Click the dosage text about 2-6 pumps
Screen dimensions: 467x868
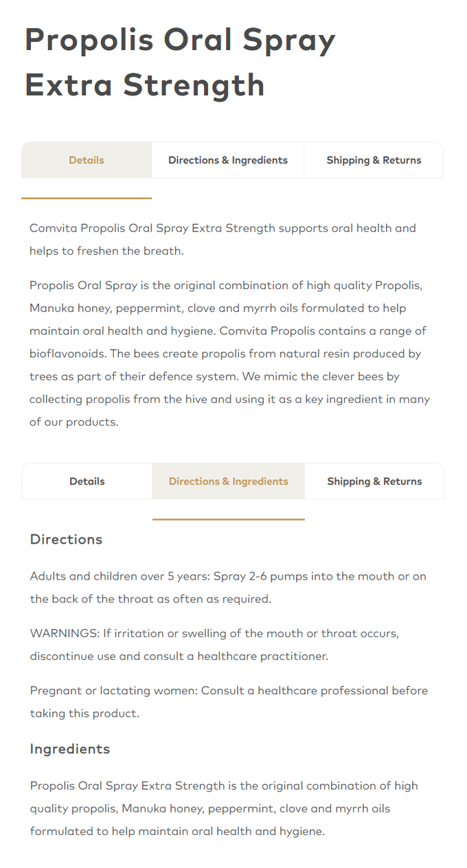tap(228, 587)
